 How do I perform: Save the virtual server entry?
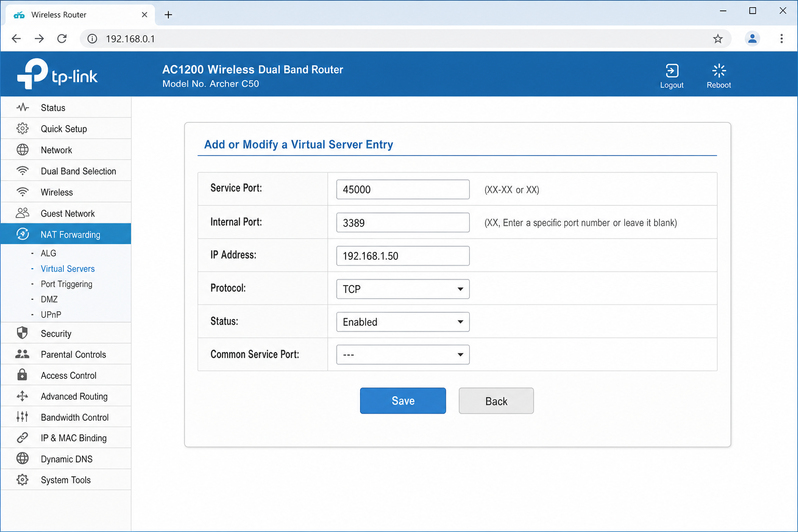click(403, 401)
